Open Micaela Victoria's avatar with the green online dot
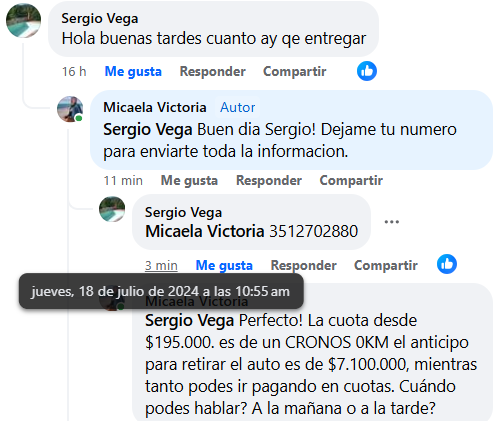This screenshot has height=421, width=498. pos(70,109)
